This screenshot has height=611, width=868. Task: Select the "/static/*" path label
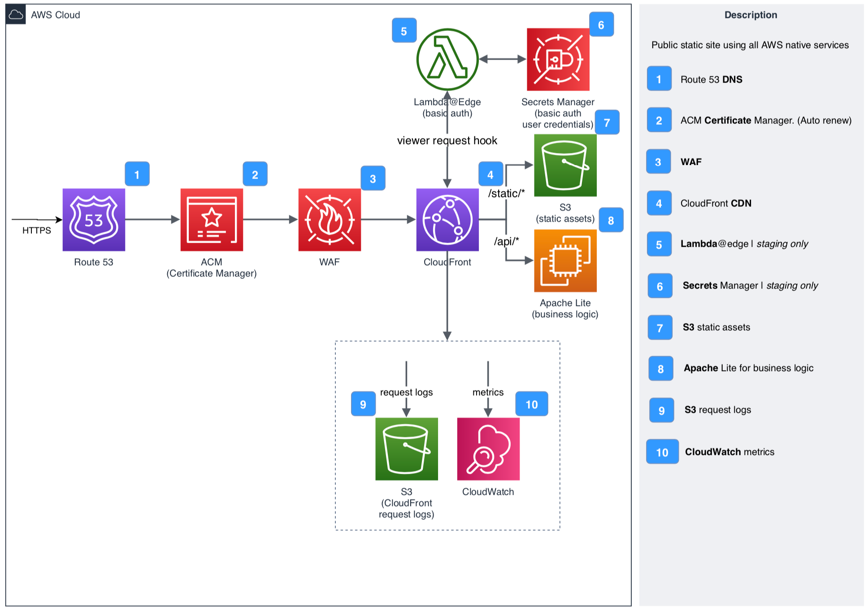(x=506, y=193)
